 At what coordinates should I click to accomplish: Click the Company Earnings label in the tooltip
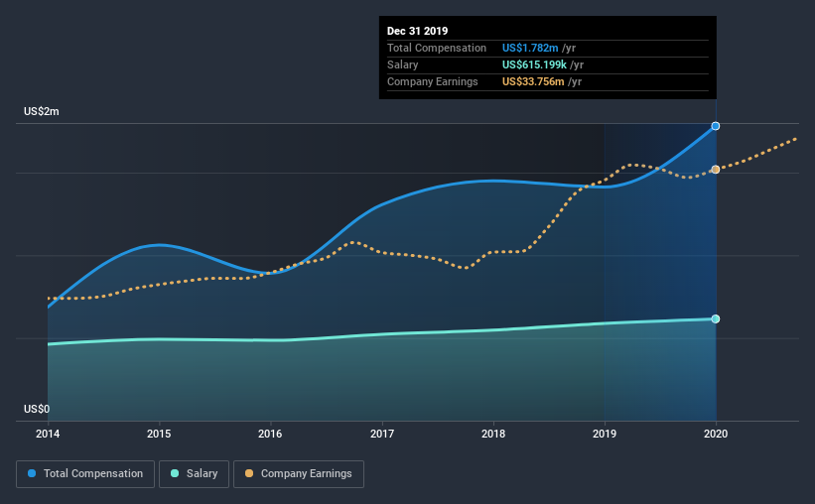[x=433, y=81]
